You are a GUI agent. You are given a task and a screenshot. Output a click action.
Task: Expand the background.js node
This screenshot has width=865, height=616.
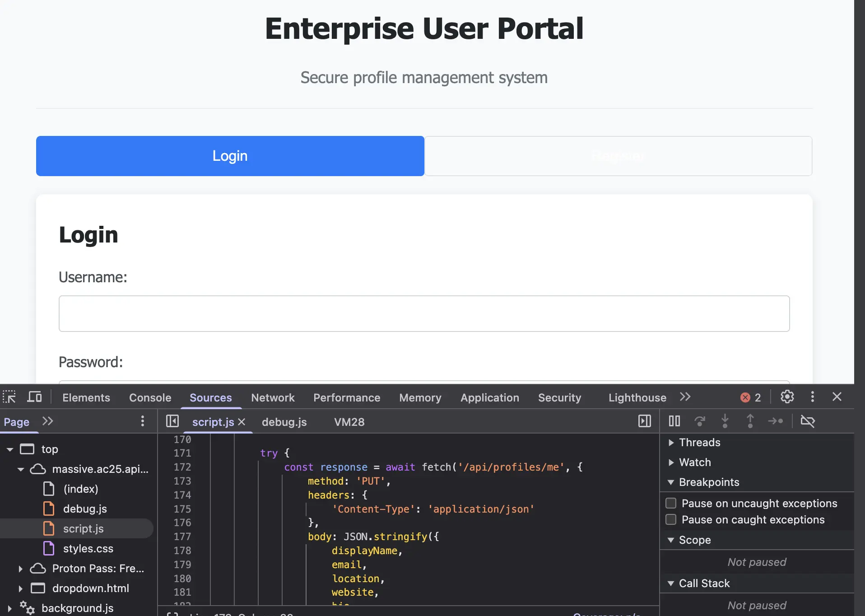point(10,608)
